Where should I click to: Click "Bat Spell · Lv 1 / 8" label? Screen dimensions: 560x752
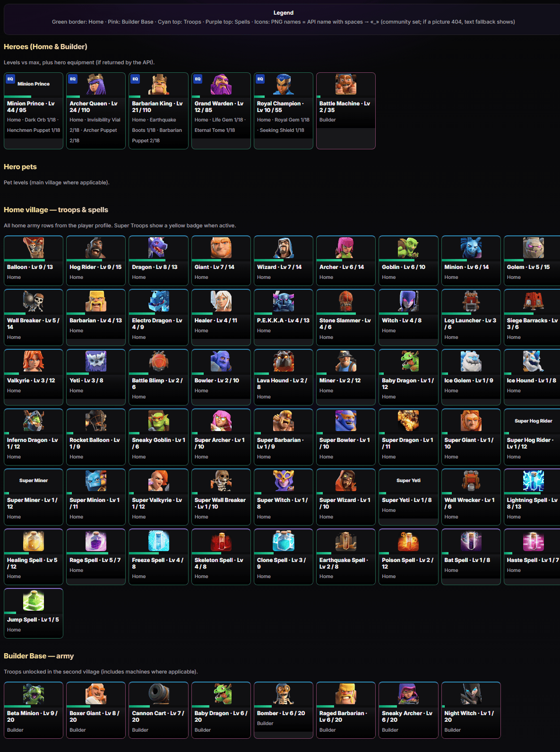click(x=467, y=560)
